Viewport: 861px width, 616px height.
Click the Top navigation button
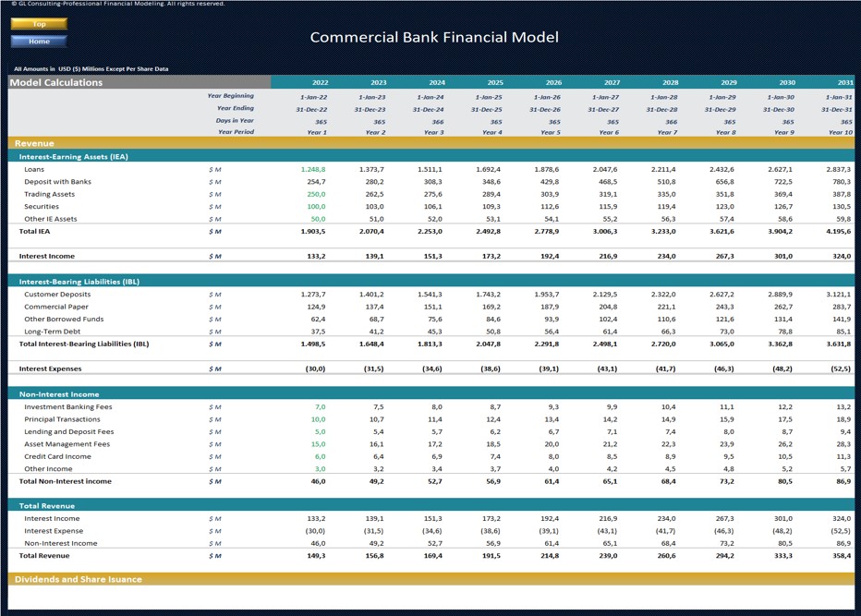point(38,24)
